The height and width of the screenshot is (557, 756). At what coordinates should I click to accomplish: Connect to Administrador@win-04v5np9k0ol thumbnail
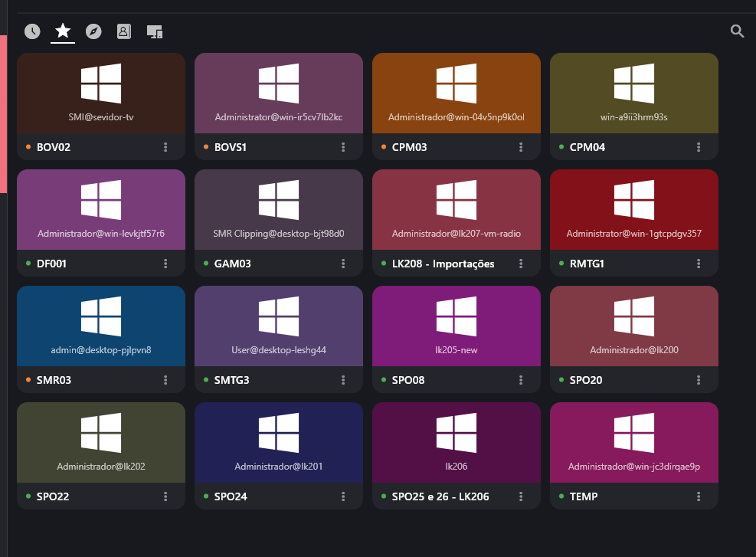click(456, 93)
